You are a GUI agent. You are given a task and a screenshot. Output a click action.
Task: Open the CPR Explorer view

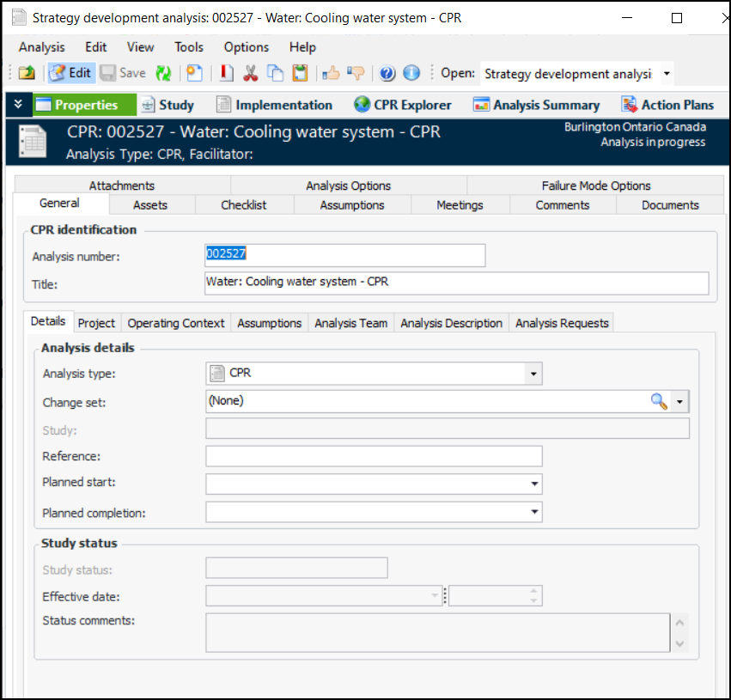tap(403, 105)
